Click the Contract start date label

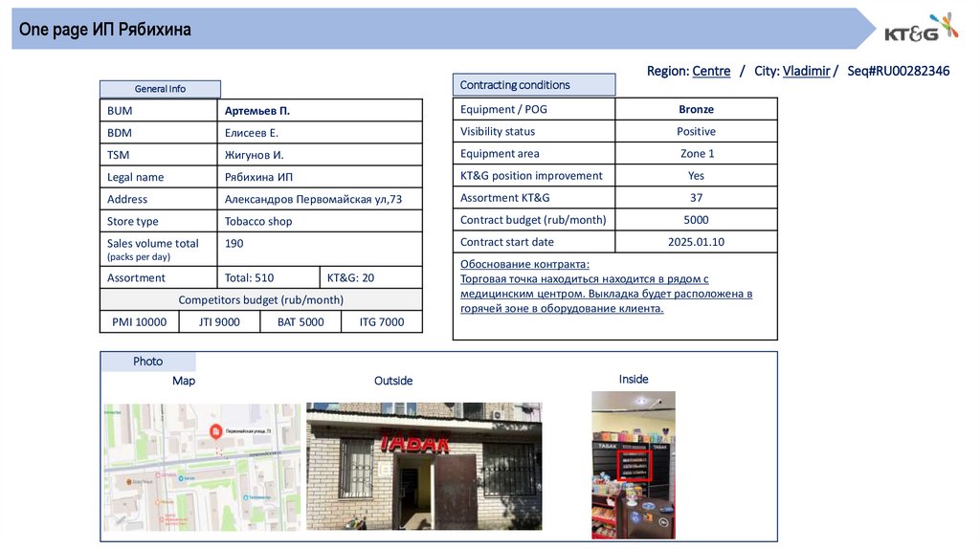(507, 242)
